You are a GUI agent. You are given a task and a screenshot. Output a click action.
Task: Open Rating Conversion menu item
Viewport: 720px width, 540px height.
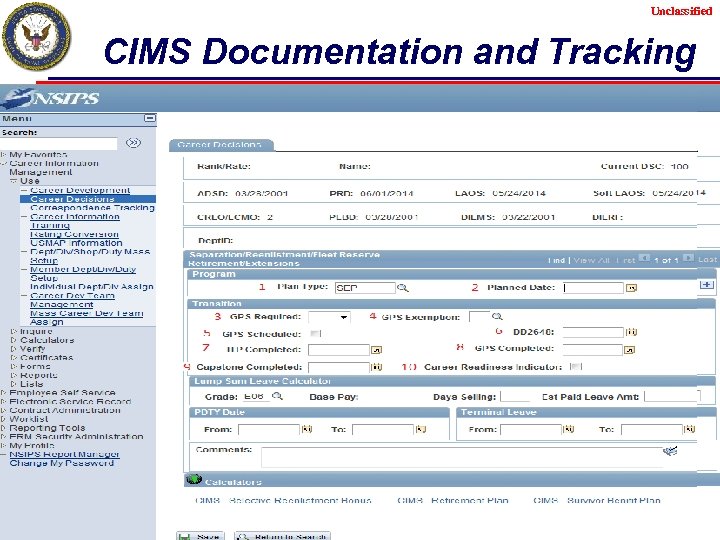(x=74, y=234)
